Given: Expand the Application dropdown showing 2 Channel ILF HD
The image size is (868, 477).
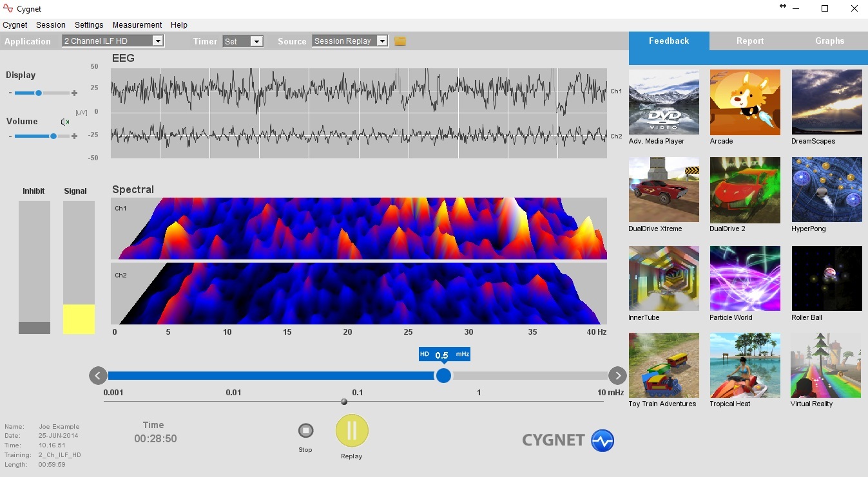Looking at the screenshot, I should point(157,41).
